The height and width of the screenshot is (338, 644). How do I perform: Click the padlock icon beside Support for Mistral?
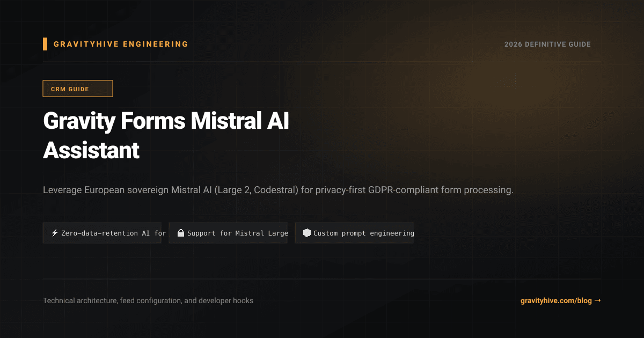click(x=181, y=233)
